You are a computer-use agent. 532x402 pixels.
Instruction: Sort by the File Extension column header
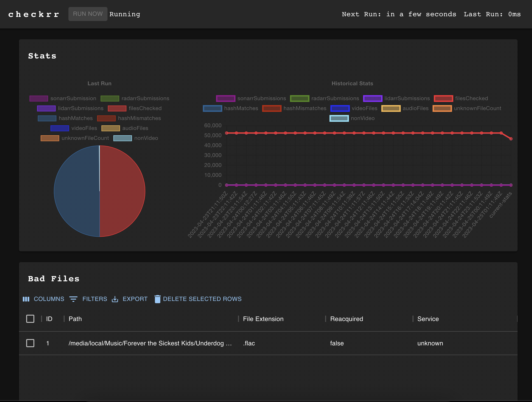click(x=263, y=319)
